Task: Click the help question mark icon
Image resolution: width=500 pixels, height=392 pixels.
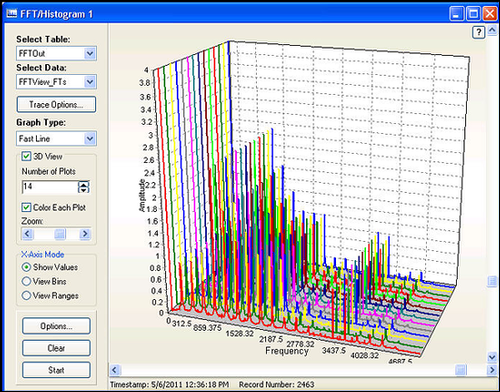Action: click(x=479, y=32)
